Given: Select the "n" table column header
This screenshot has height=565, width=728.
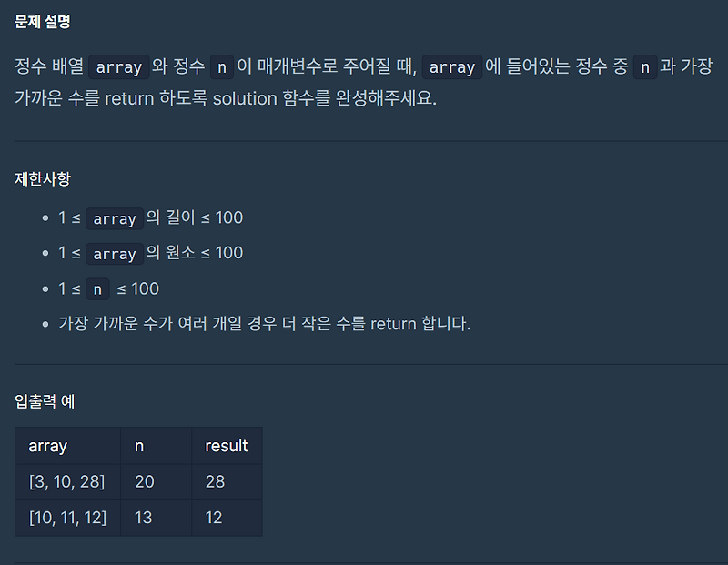Looking at the screenshot, I should coord(156,446).
